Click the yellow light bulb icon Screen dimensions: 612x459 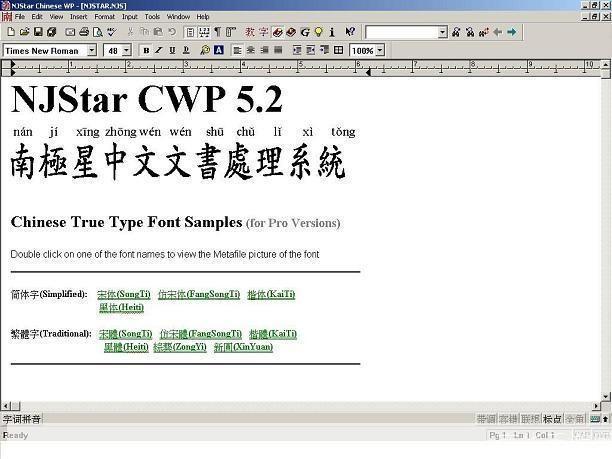point(318,32)
